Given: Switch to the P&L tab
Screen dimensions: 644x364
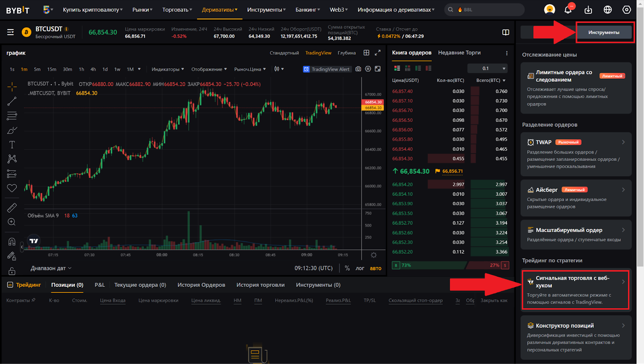Looking at the screenshot, I should click(100, 285).
